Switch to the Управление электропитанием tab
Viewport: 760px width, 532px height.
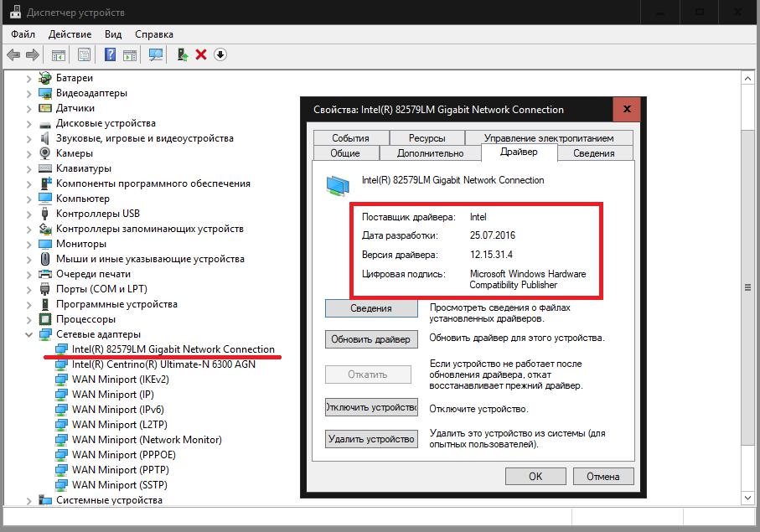coord(549,137)
